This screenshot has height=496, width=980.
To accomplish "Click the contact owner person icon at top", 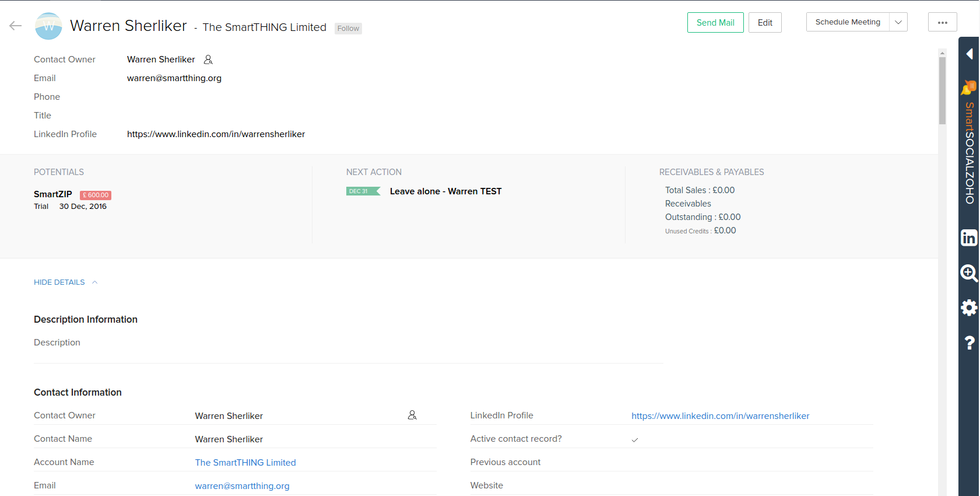I will 208,60.
